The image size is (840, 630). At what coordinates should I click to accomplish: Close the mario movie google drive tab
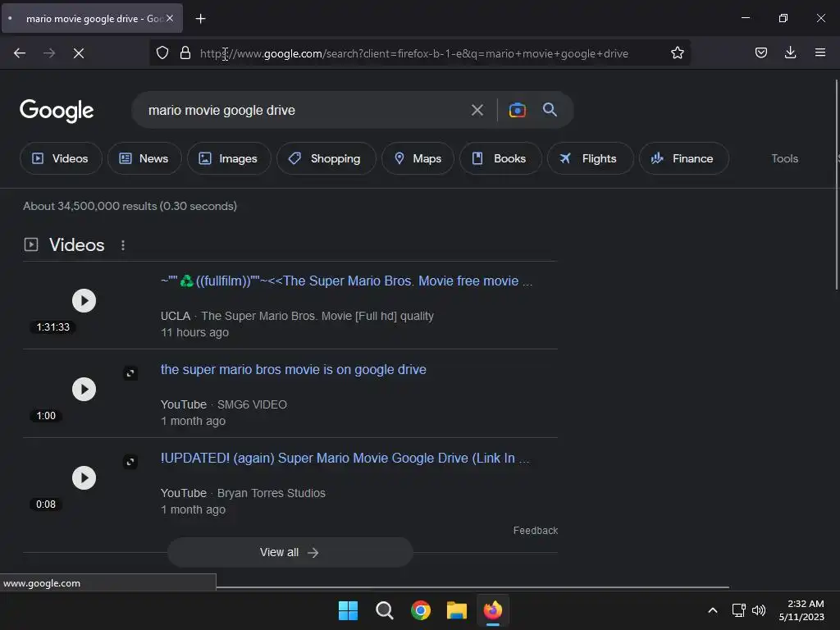(170, 18)
